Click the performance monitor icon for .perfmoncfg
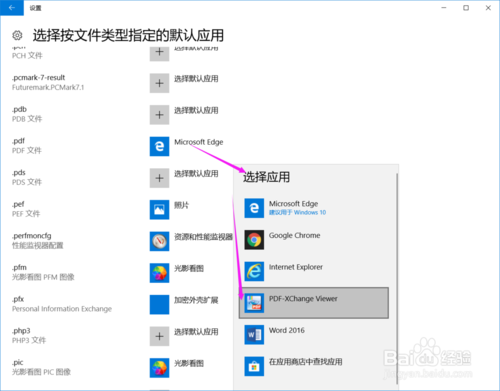 click(x=159, y=241)
